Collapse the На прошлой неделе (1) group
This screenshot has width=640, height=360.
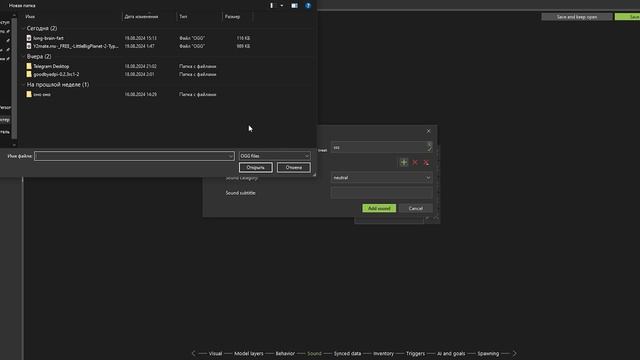(x=58, y=84)
